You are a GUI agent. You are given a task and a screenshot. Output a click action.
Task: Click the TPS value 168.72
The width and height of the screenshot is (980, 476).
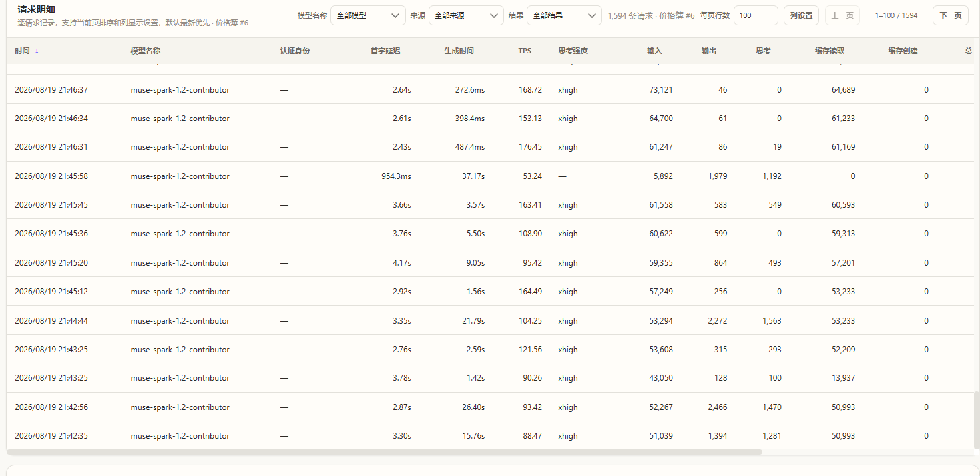pyautogui.click(x=530, y=89)
